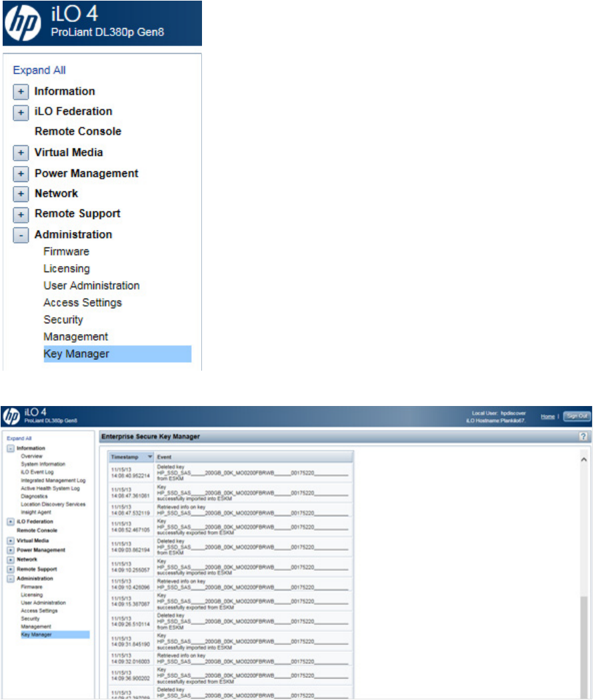Click the Sign Out button
Image resolution: width=594 pixels, height=700 pixels.
coord(577,416)
